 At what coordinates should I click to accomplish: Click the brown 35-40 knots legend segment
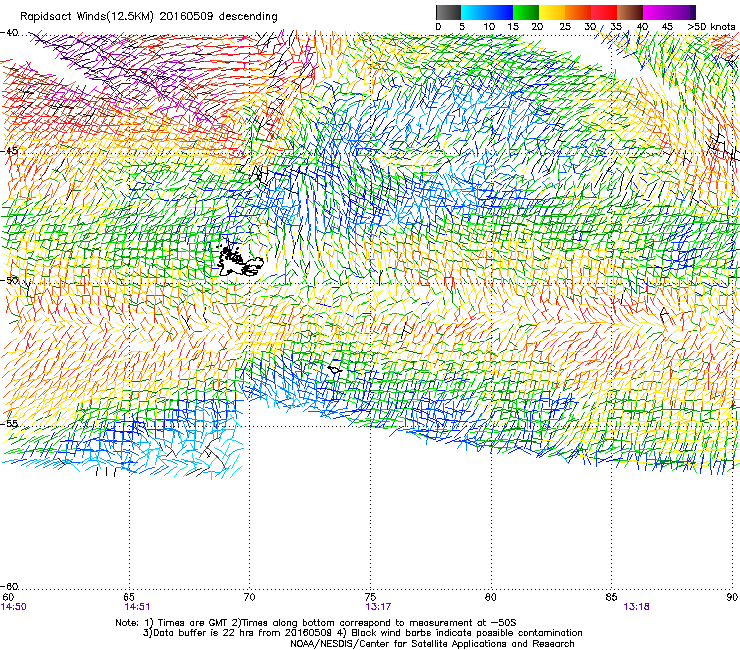coord(630,12)
